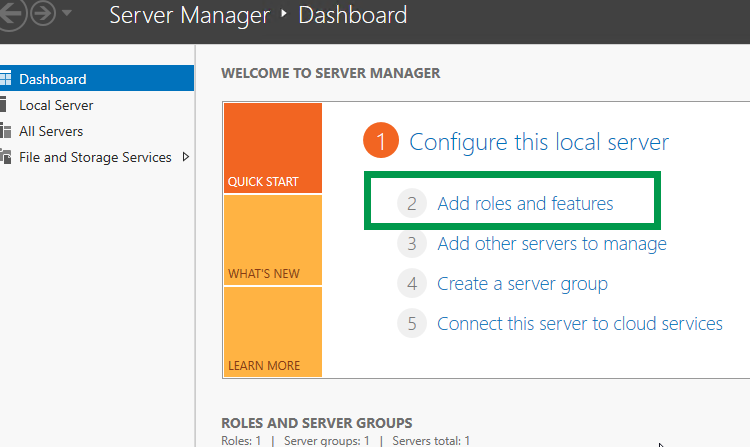Open the Learn More tile
Image resolution: width=750 pixels, height=447 pixels.
click(x=272, y=332)
